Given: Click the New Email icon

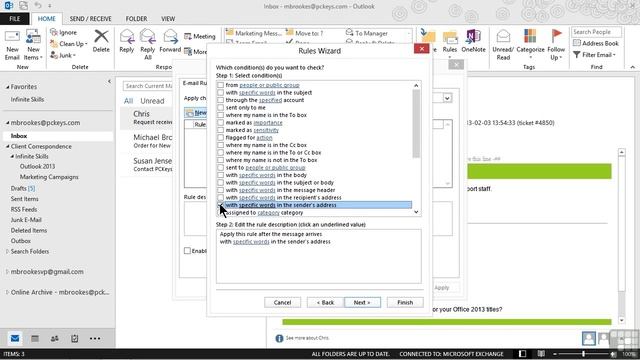Looking at the screenshot, I should click(12, 36).
